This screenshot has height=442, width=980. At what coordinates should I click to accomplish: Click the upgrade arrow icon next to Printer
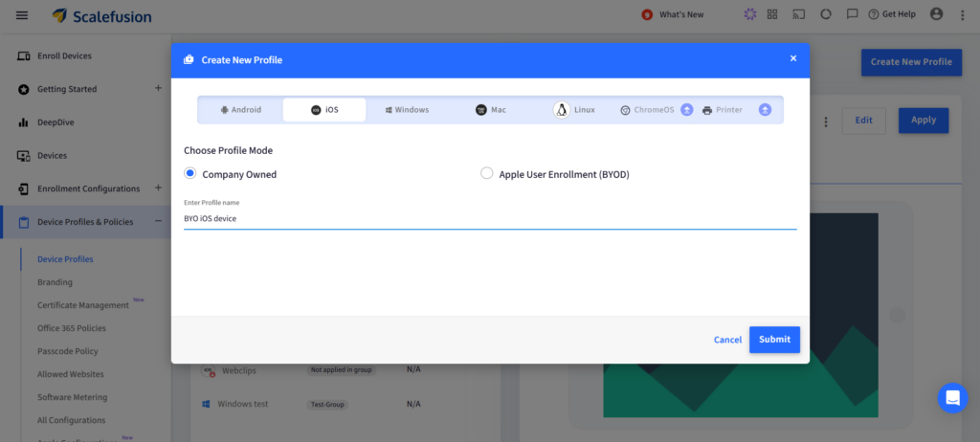click(x=765, y=110)
